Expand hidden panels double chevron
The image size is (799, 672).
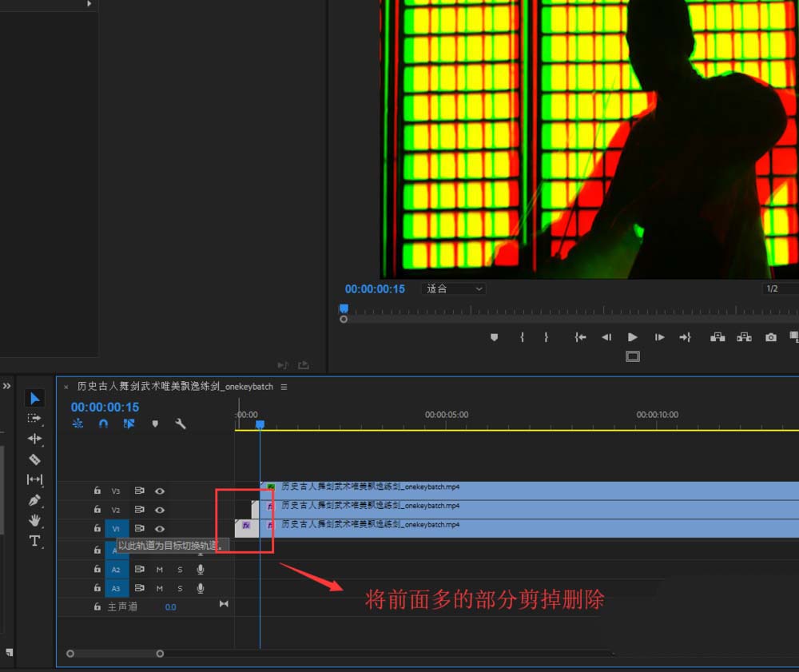click(x=6, y=386)
